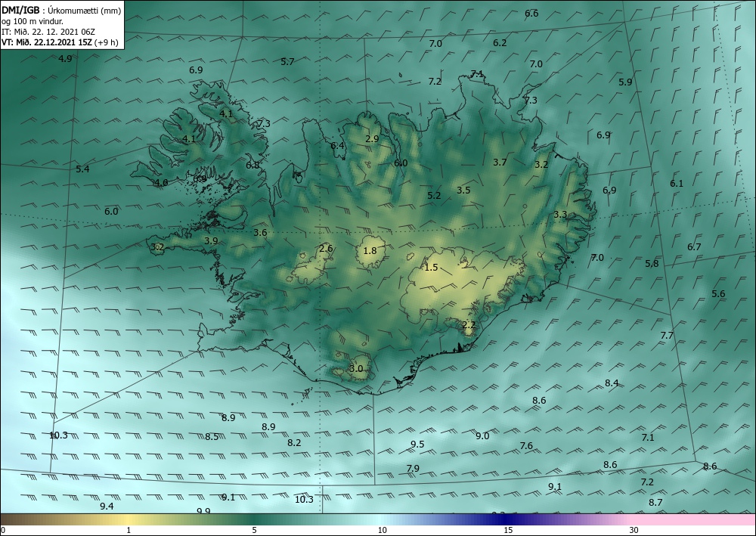Screen dimensions: 756x536
Task: Select the initial time 'IT: Mið. 22. 12. 2021 06Z'
Action: click(48, 32)
